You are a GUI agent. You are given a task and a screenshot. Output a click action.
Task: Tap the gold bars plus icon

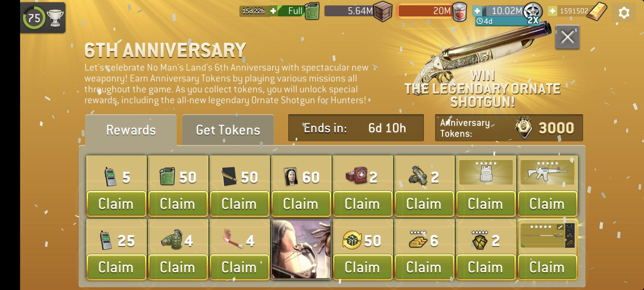coord(552,11)
